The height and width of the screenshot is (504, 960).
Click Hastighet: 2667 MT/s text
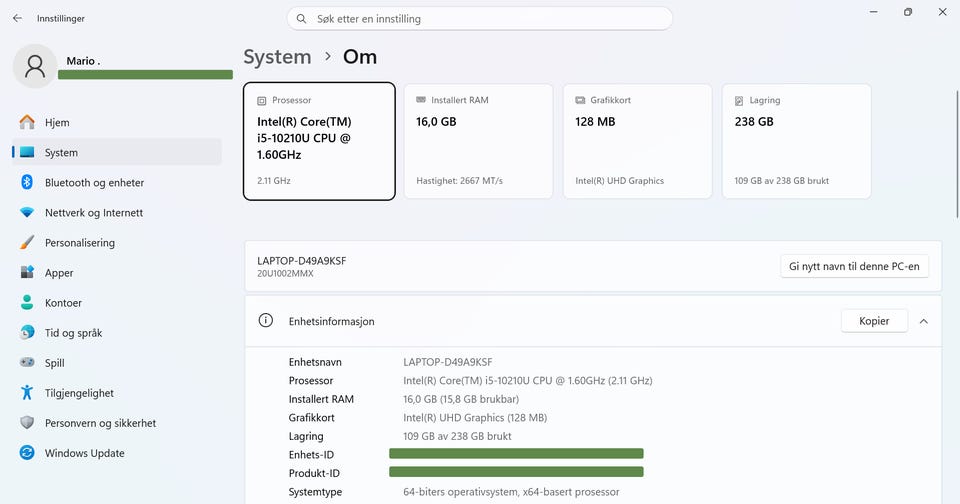point(459,181)
